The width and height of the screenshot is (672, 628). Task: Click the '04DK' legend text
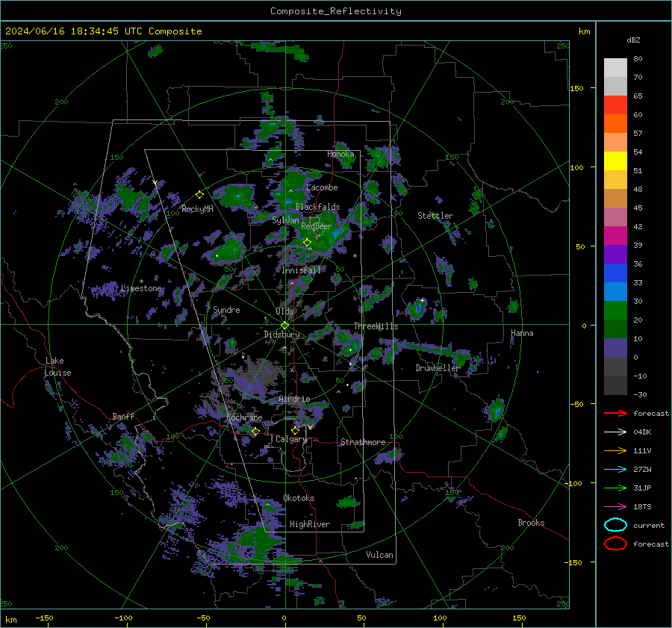pos(642,432)
